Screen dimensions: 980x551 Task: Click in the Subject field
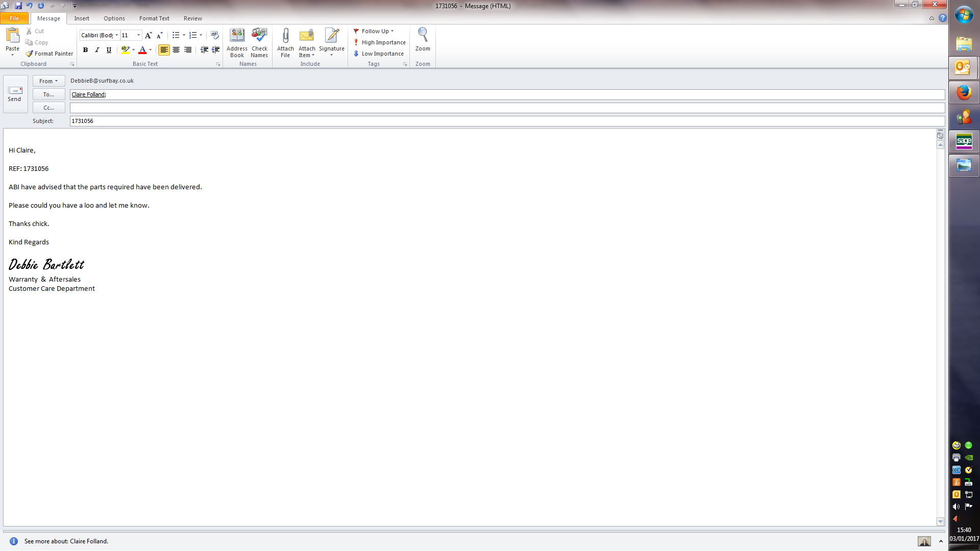pyautogui.click(x=505, y=121)
